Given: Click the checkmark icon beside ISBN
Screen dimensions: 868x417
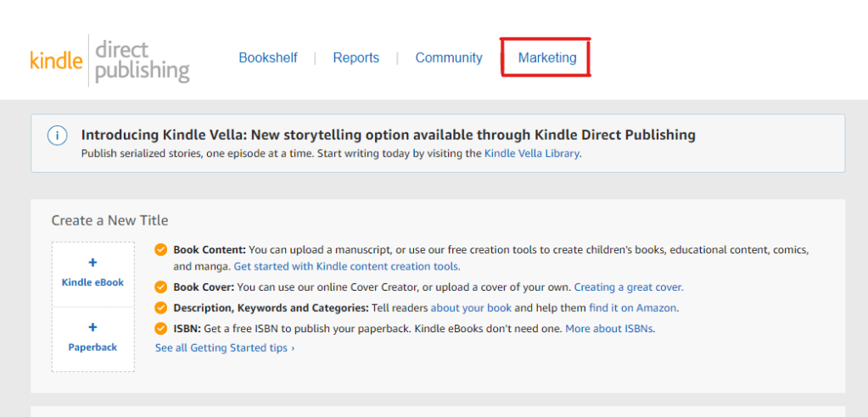Looking at the screenshot, I should pos(161,328).
